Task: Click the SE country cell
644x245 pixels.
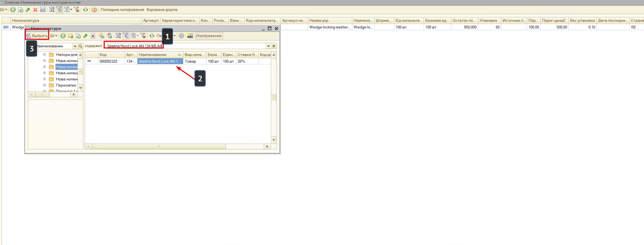Action: point(637,27)
